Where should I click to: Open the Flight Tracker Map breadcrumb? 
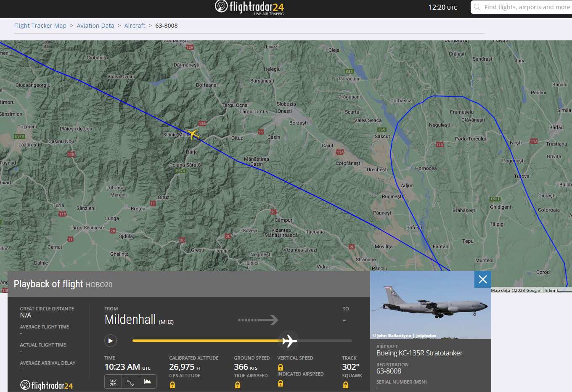point(40,26)
